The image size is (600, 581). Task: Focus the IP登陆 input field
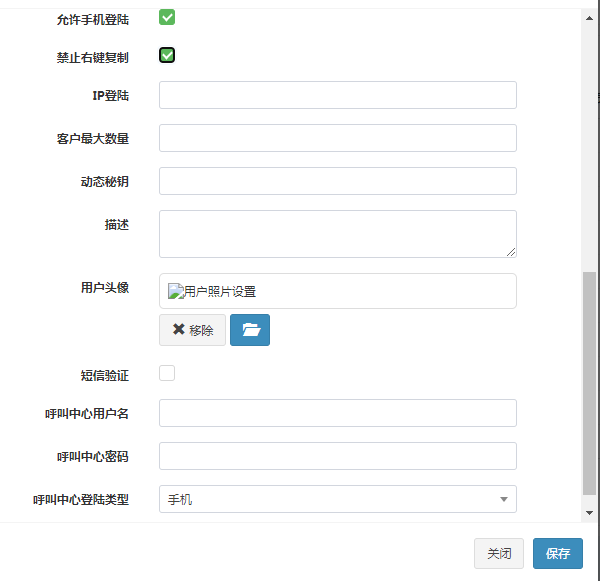pos(337,95)
